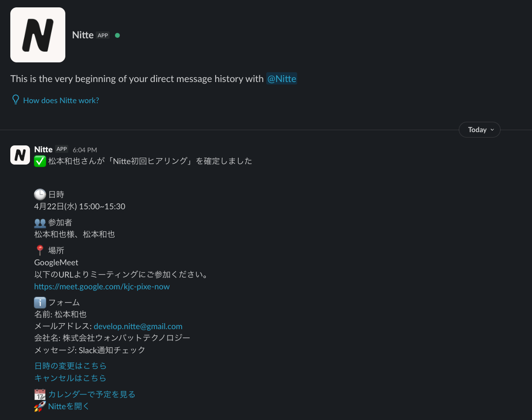
Task: Open カレンダーで予定を見る link
Action: (x=91, y=394)
